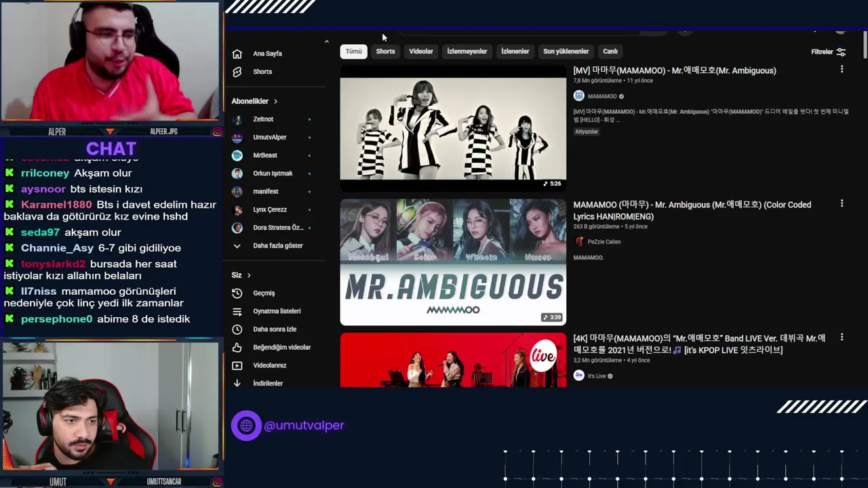Open Zeitnot channel avatar

coord(237,119)
